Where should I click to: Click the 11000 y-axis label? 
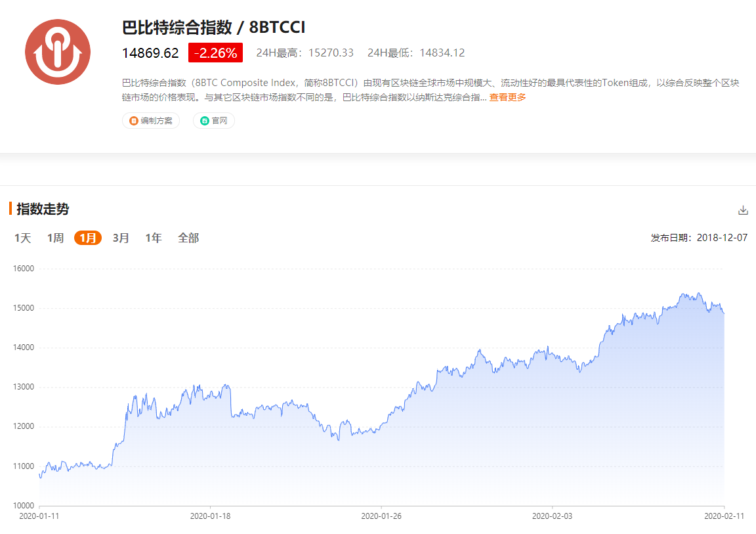[24, 466]
